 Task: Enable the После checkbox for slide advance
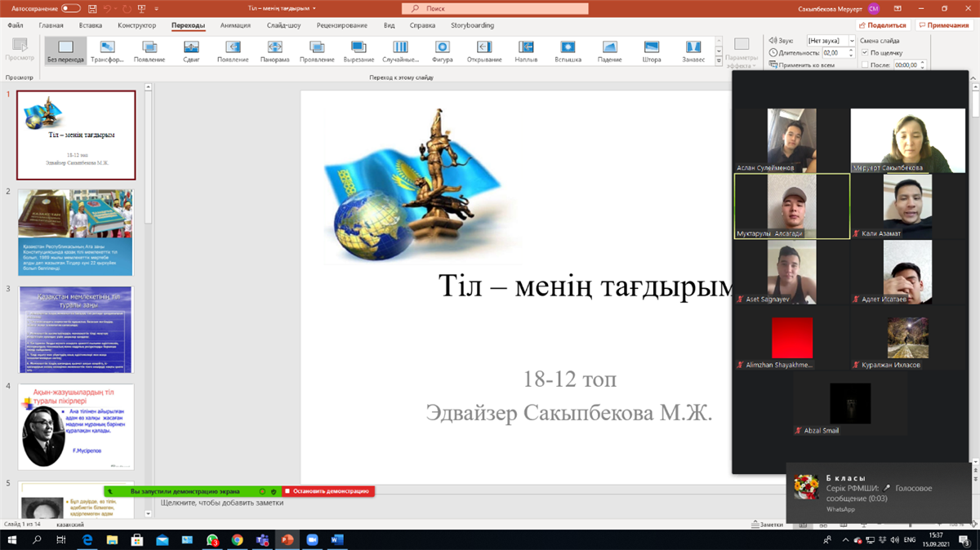coord(865,64)
